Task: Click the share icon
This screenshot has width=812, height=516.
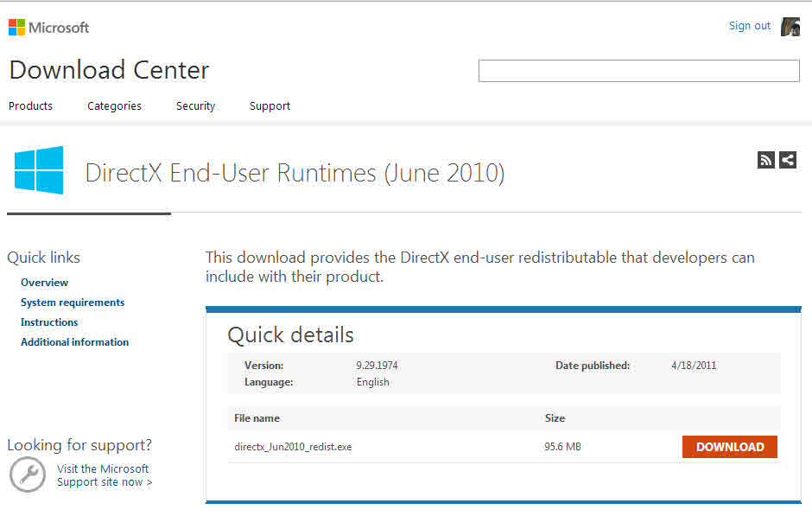Action: (788, 160)
